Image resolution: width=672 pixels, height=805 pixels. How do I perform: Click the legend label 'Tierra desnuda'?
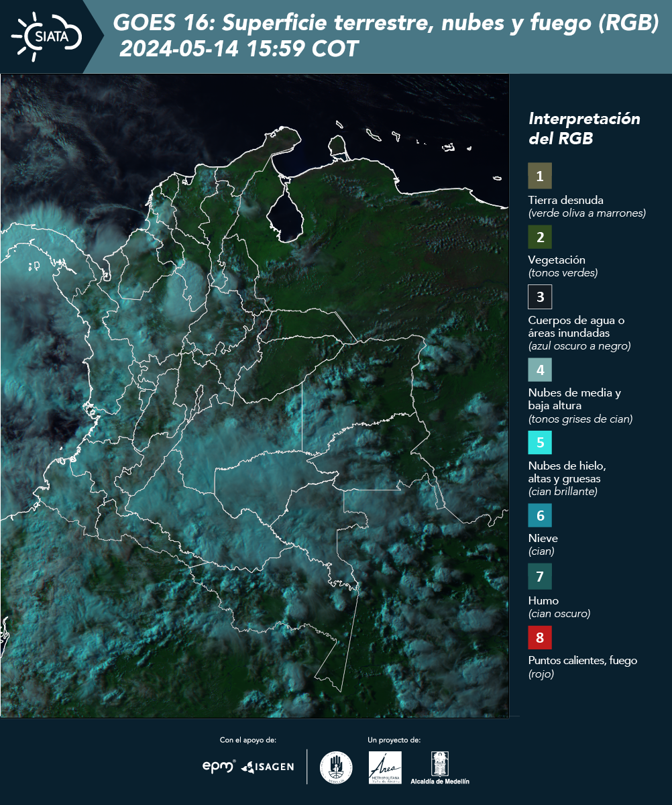(x=566, y=200)
